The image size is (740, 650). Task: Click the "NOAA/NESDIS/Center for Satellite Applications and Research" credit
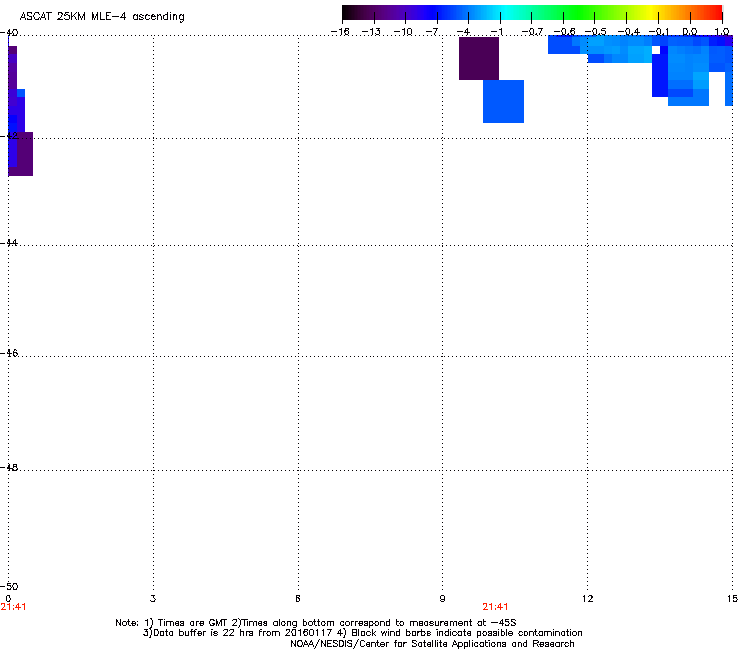point(432,644)
